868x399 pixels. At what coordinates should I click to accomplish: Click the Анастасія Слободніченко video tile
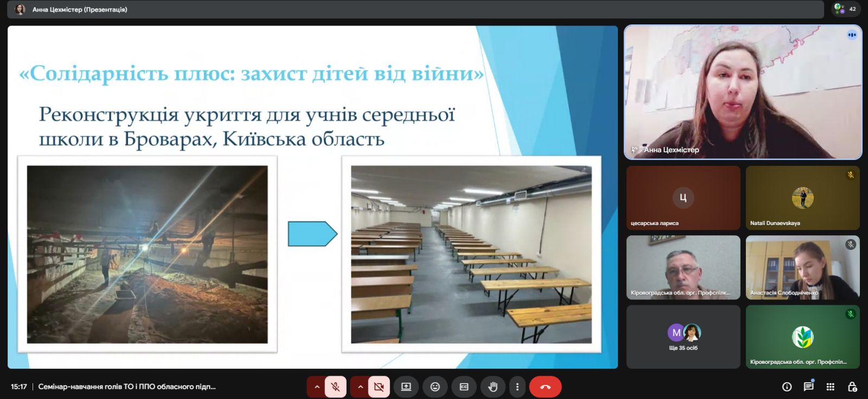802,267
